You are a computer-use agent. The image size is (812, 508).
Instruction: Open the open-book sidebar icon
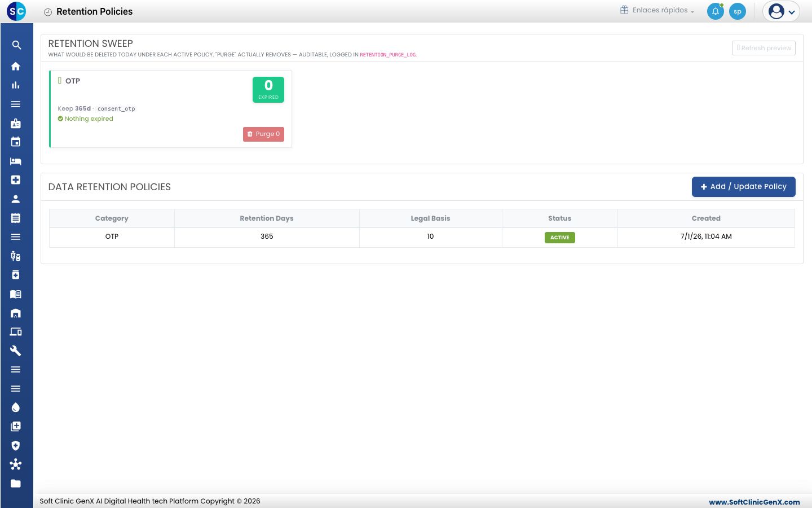(16, 294)
